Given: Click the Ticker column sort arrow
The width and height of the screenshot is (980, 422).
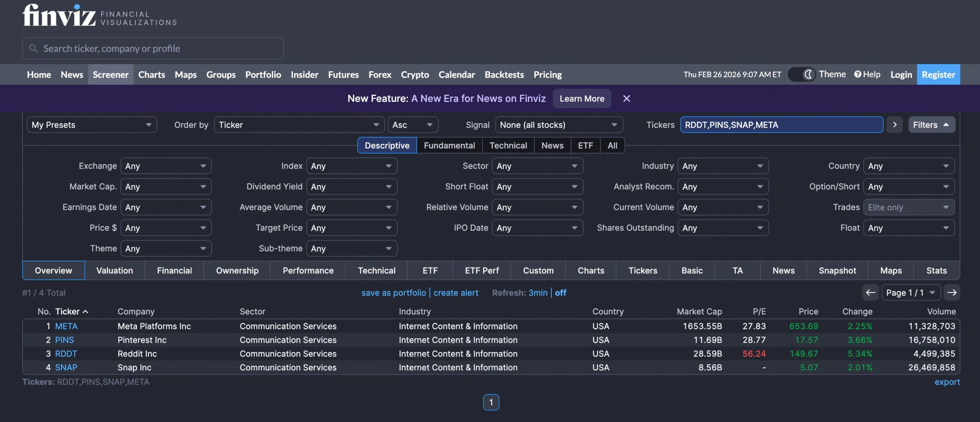Looking at the screenshot, I should click(86, 312).
